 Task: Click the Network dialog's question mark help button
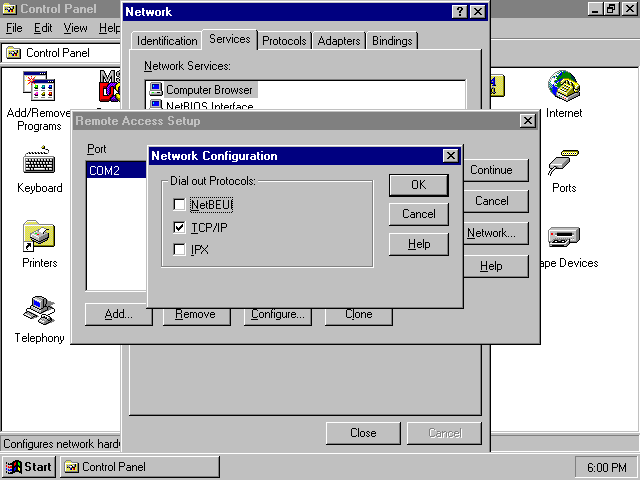(x=460, y=11)
